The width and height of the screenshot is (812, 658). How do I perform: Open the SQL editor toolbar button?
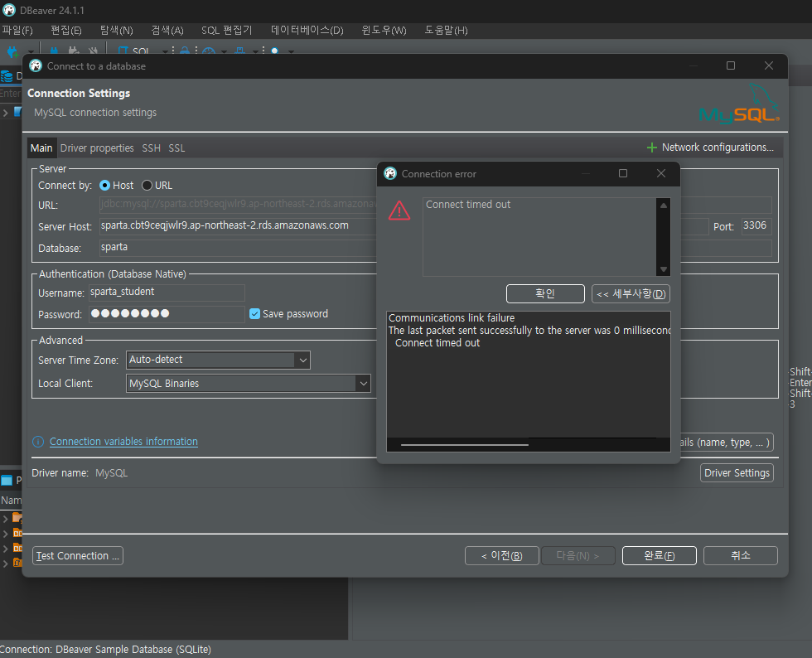(134, 51)
